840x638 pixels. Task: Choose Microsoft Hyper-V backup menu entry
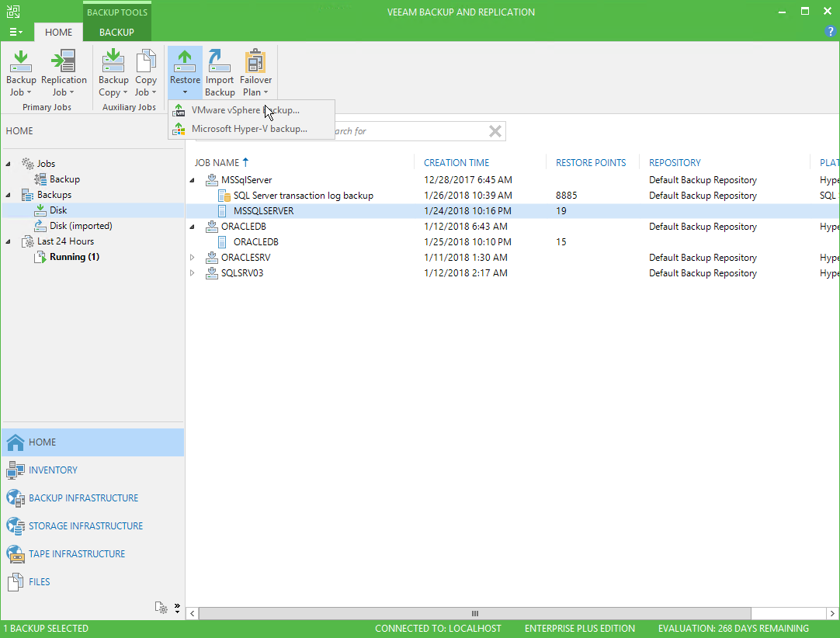252,129
